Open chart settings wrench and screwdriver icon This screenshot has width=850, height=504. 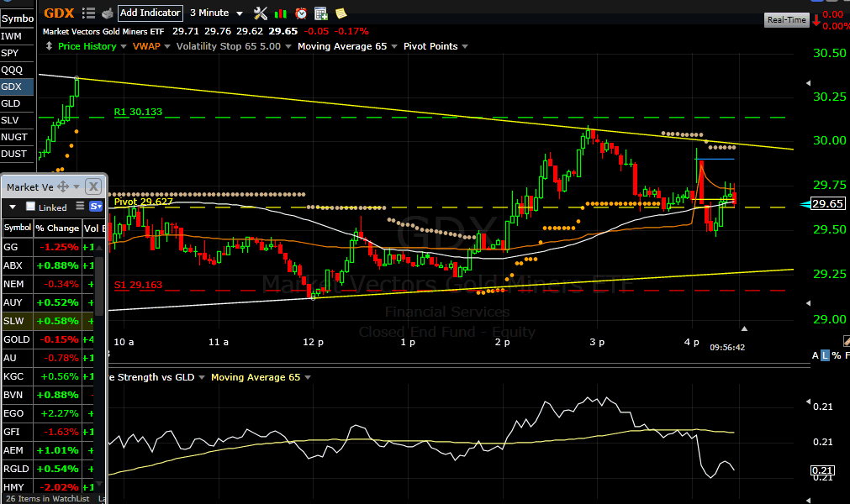point(260,13)
